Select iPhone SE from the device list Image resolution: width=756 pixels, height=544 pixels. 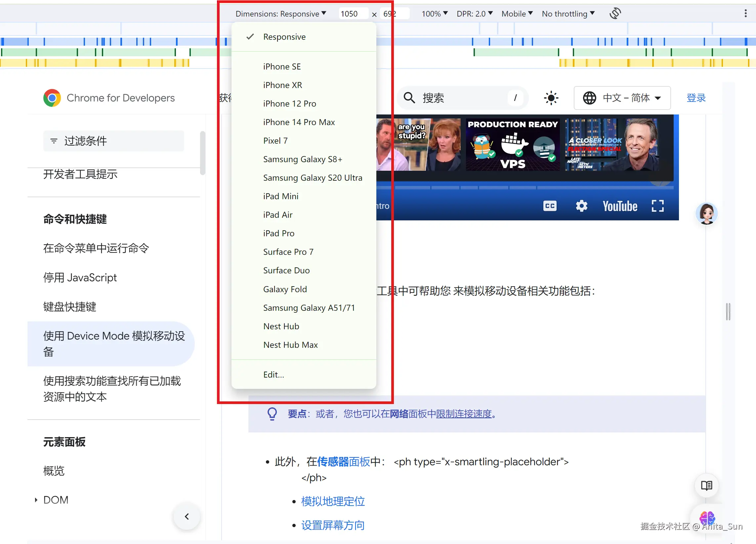pos(304,67)
